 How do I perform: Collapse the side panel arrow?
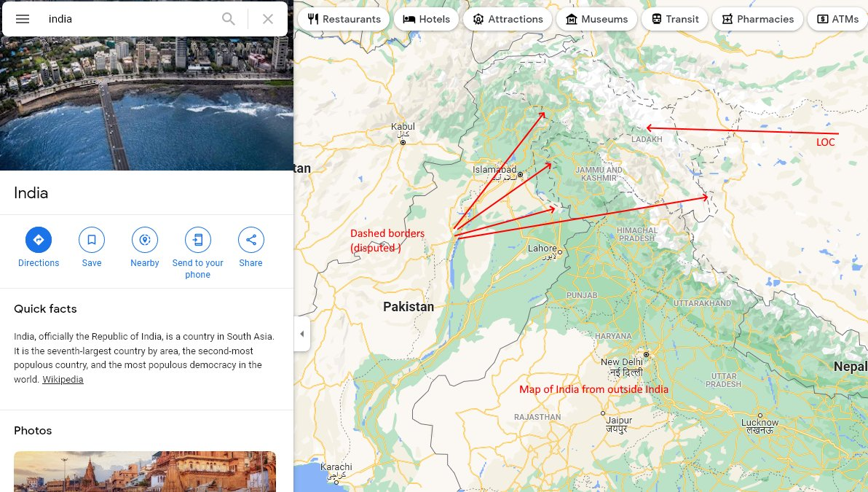click(x=301, y=334)
